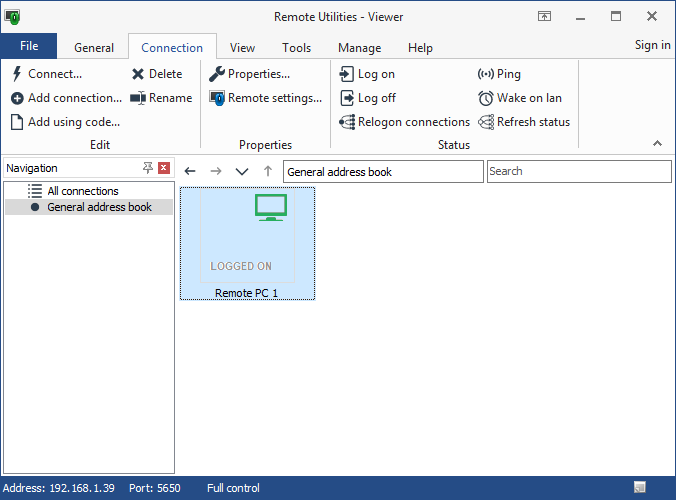This screenshot has width=676, height=500.
Task: Open the File menu
Action: (29, 46)
